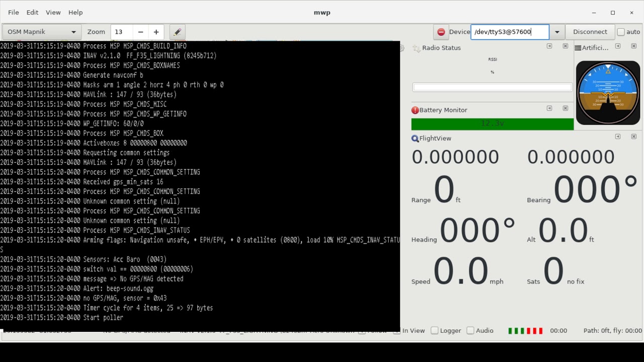Click the Battery Monitor panel title
This screenshot has height=362, width=644.
(x=443, y=110)
